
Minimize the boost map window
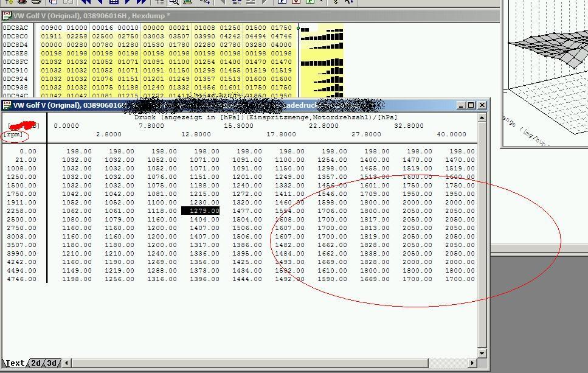462,105
